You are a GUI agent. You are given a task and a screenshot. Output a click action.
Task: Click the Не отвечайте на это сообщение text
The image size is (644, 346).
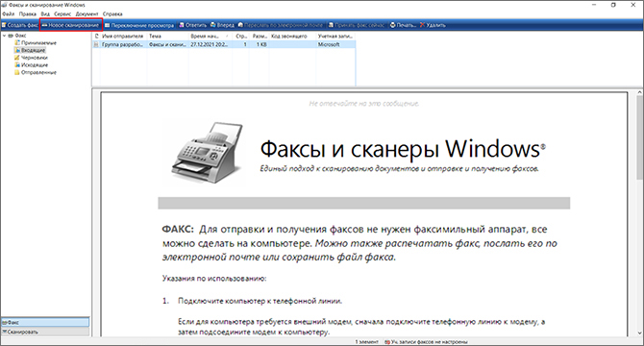[364, 104]
